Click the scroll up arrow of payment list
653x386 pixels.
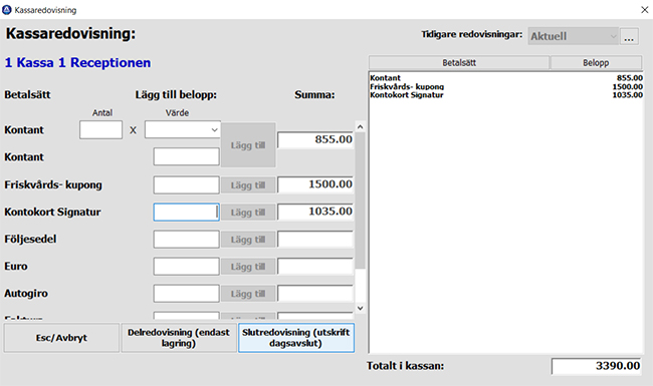(x=360, y=127)
